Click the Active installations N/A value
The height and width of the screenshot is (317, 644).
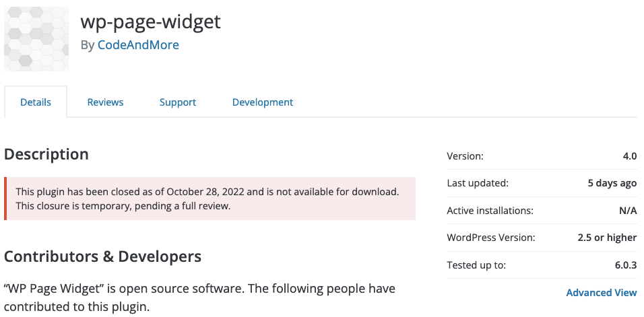(x=628, y=211)
